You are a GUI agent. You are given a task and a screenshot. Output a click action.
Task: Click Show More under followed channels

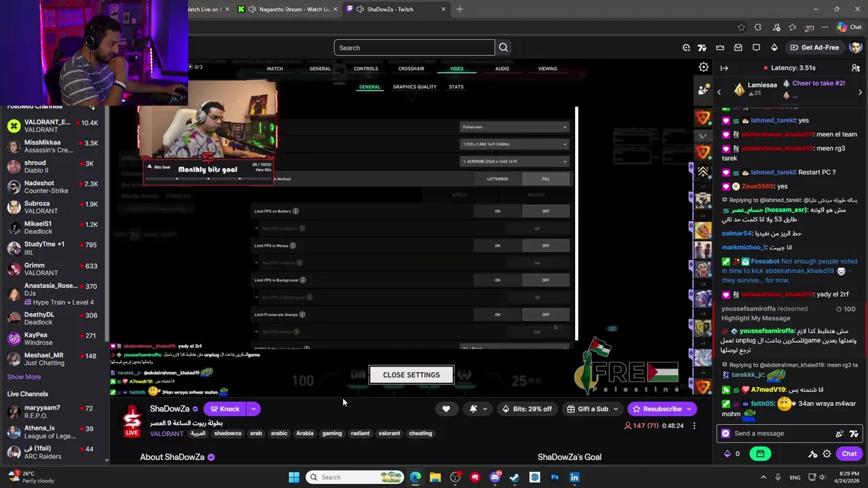[24, 377]
